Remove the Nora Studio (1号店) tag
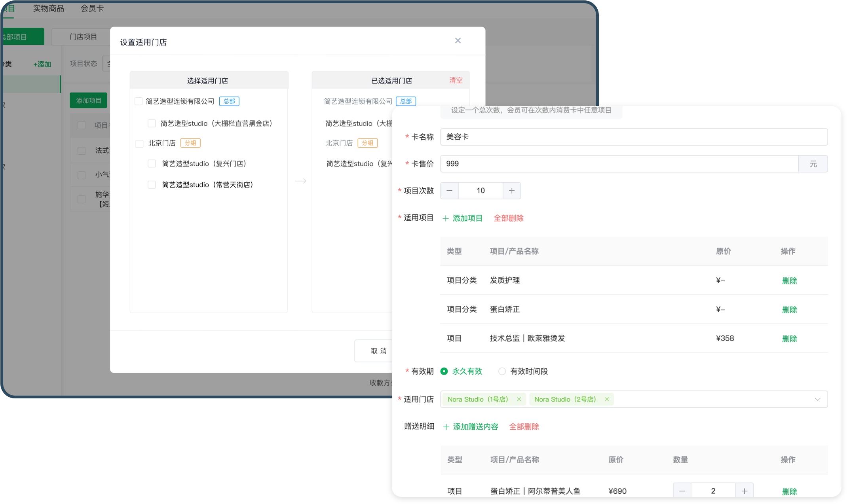Screen dimensions: 847x504 point(519,399)
